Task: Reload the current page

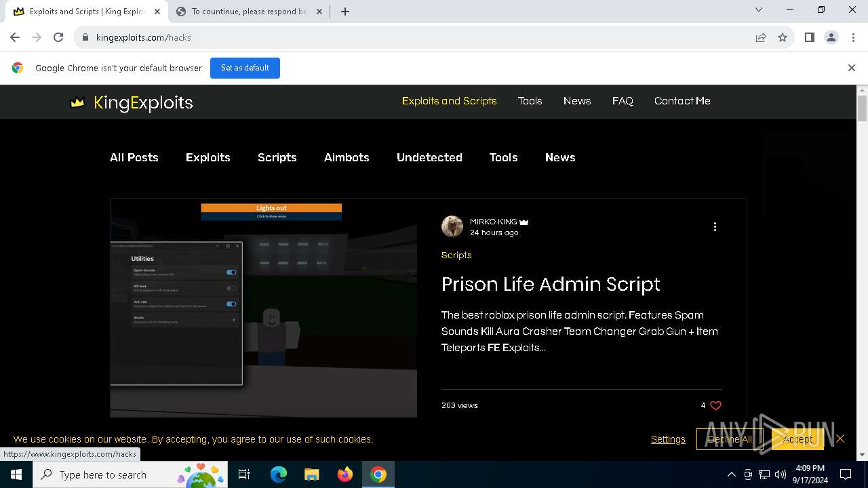Action: click(x=58, y=37)
